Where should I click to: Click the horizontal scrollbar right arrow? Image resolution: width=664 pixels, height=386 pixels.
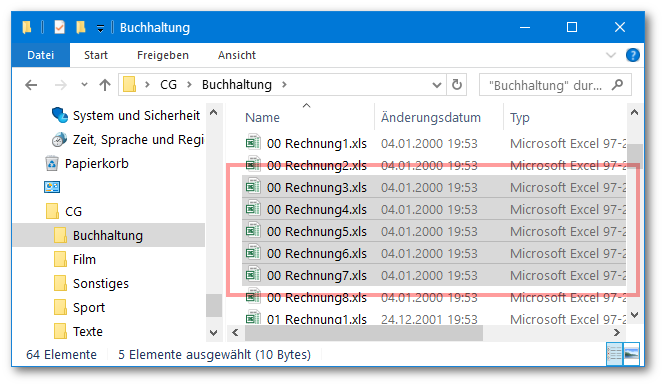pyautogui.click(x=617, y=333)
